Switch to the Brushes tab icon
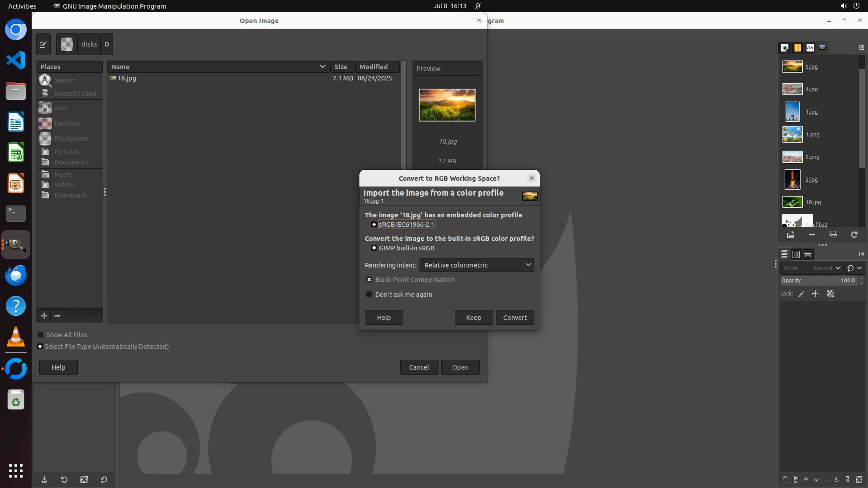 (785, 47)
